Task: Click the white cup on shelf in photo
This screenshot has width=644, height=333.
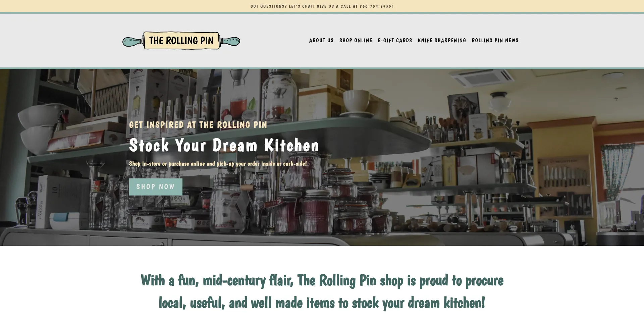Action: (356, 101)
